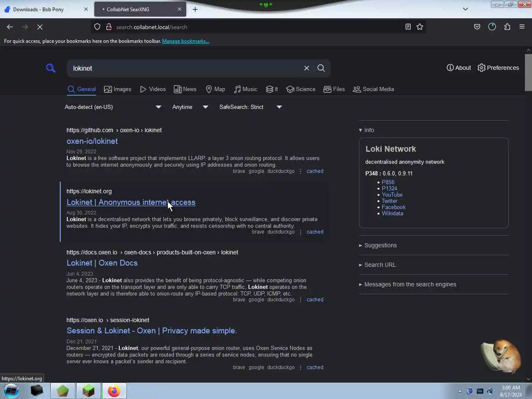Screen dimensions: 532x399
Task: Select the Music search category
Action: (x=245, y=89)
